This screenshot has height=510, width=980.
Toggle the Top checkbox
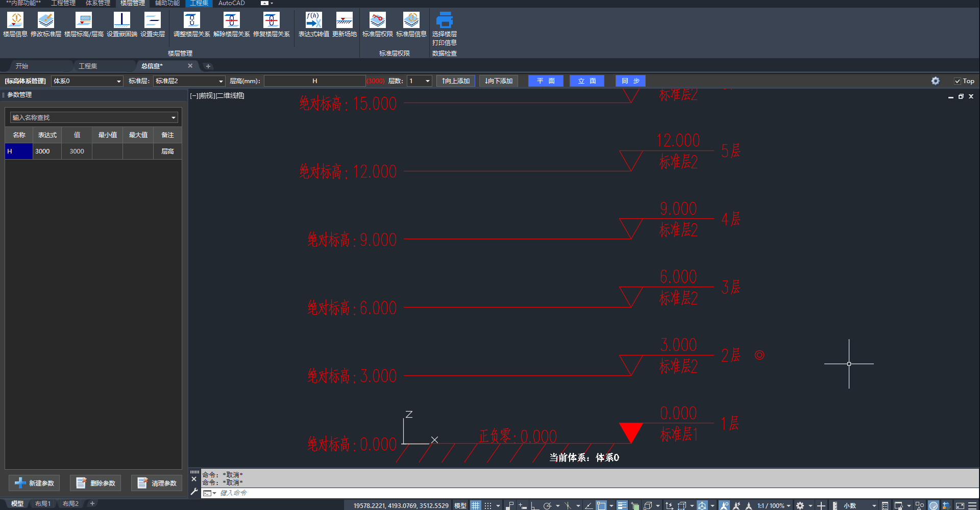point(958,81)
